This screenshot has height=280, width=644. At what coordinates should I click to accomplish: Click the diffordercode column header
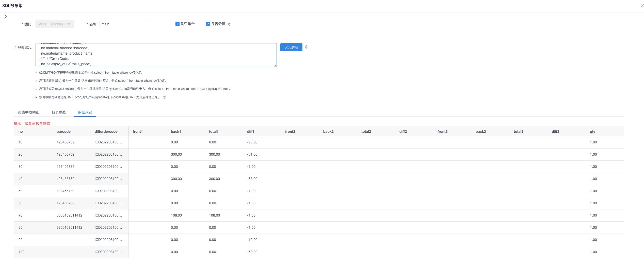(106, 131)
